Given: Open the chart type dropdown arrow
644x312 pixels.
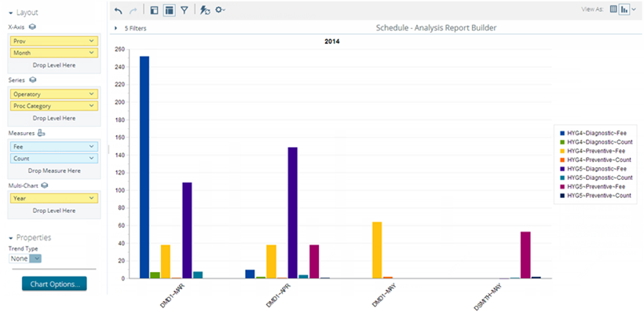Looking at the screenshot, I should pyautogui.click(x=633, y=9).
